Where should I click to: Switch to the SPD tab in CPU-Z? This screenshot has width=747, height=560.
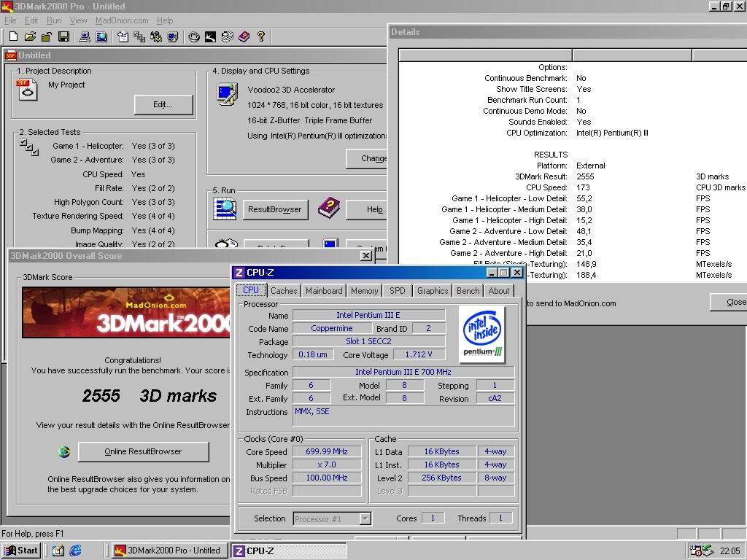pos(398,291)
